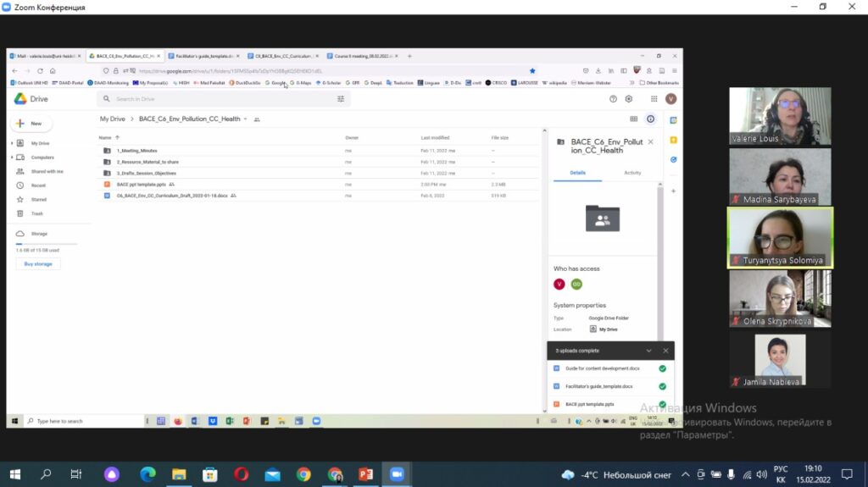Click the blue bookmark star

tap(532, 71)
